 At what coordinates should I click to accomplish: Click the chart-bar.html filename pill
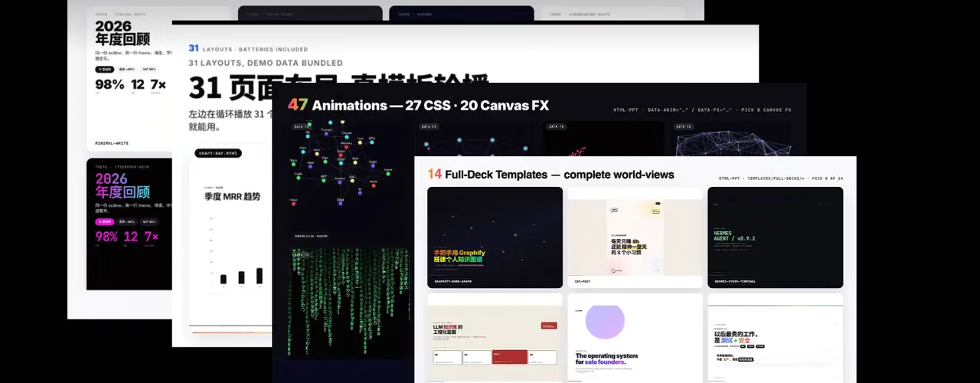click(x=218, y=153)
